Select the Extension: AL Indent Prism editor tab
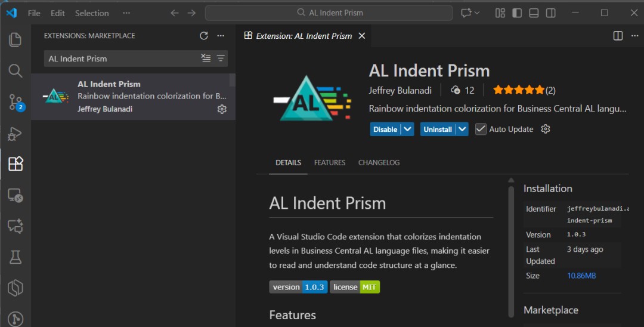The width and height of the screenshot is (644, 327). (304, 36)
